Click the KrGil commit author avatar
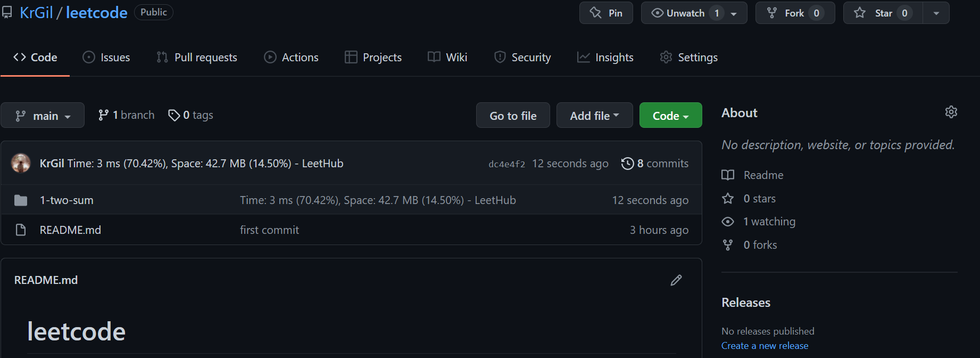This screenshot has width=980, height=358. 21,163
